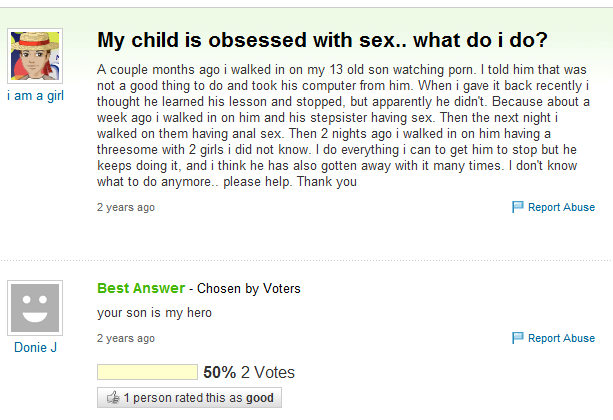Open the "i am a girl" user profile

(x=35, y=96)
